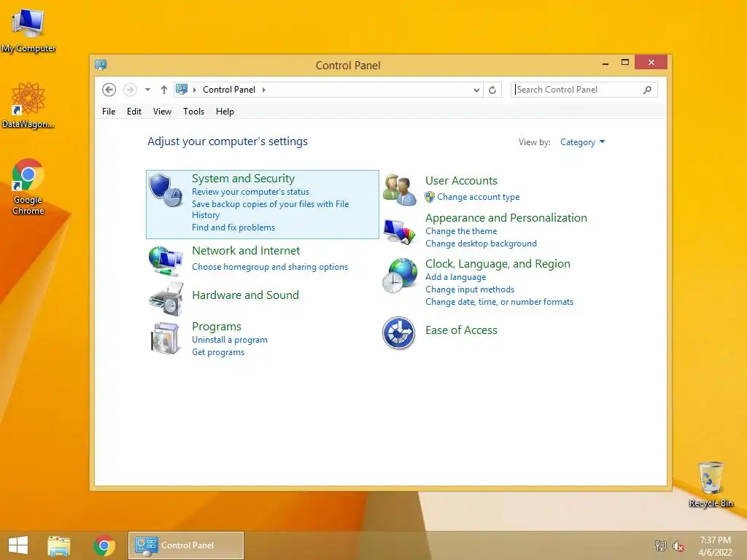Open Appearance and Personalization heading link
Viewport: 747px width, 560px height.
(x=506, y=217)
